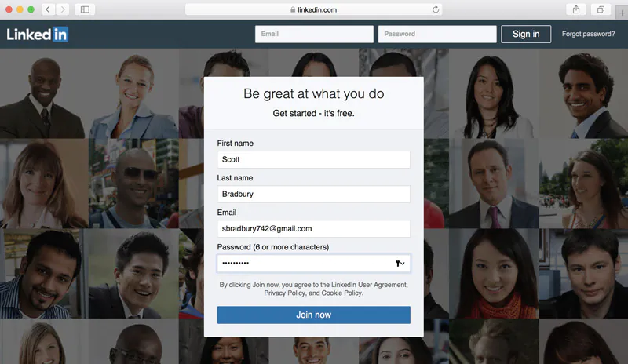The image size is (628, 364).
Task: Focus the header Email field
Action: [314, 34]
